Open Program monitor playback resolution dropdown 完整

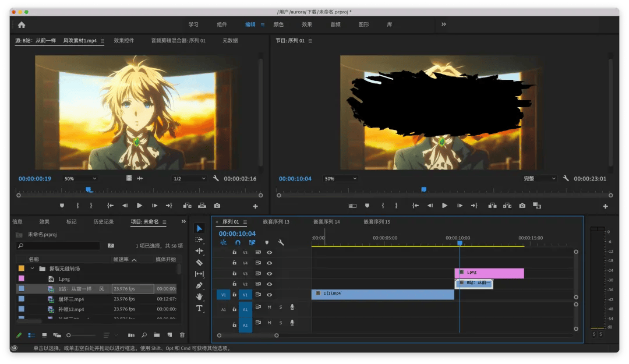pos(539,179)
